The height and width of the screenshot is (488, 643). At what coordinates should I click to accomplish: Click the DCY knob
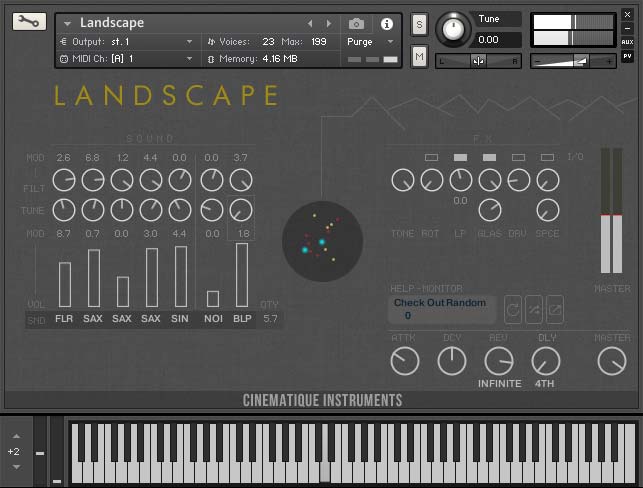tap(452, 361)
